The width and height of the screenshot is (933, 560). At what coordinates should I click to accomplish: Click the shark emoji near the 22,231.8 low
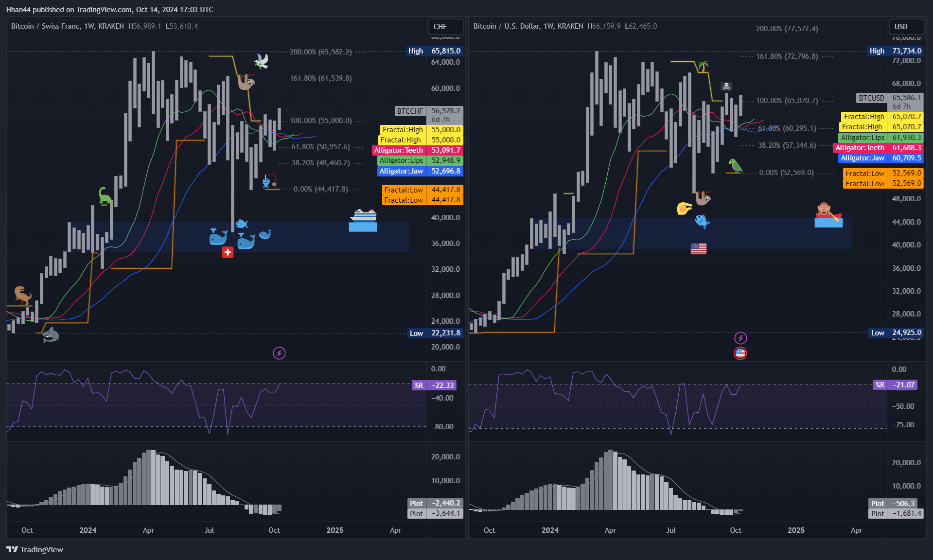pos(50,335)
